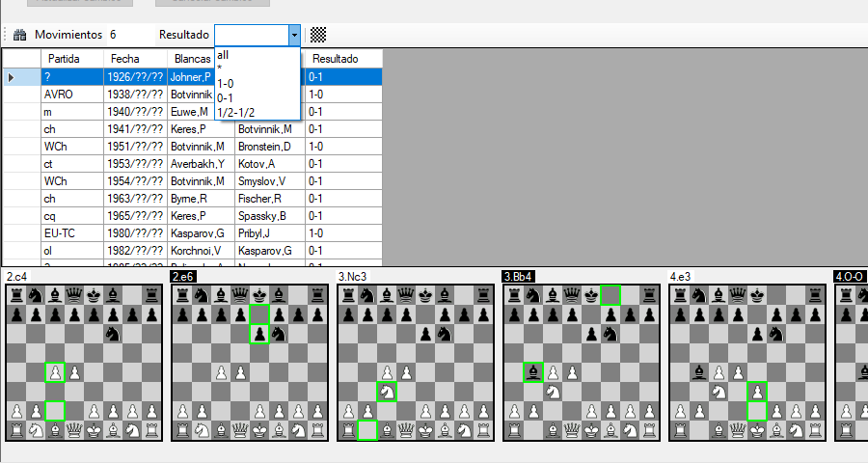Click Averbakh,Y cell
This screenshot has height=463, width=868.
[201, 164]
